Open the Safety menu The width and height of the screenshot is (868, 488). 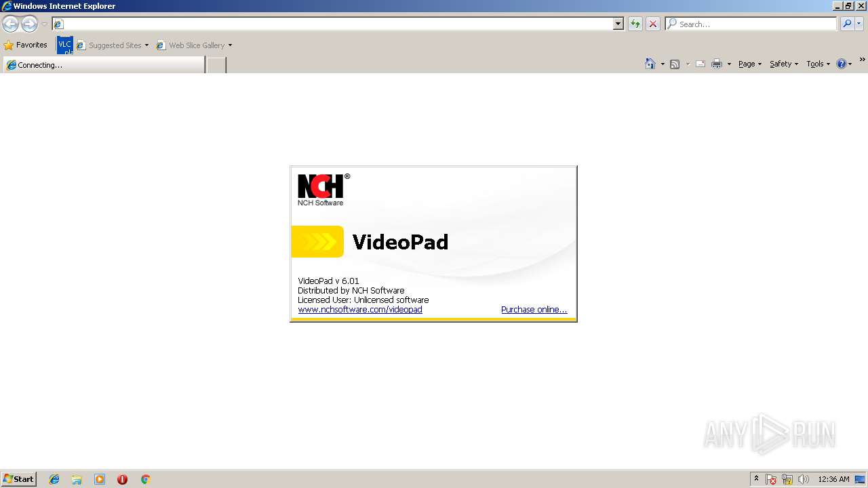tap(784, 64)
